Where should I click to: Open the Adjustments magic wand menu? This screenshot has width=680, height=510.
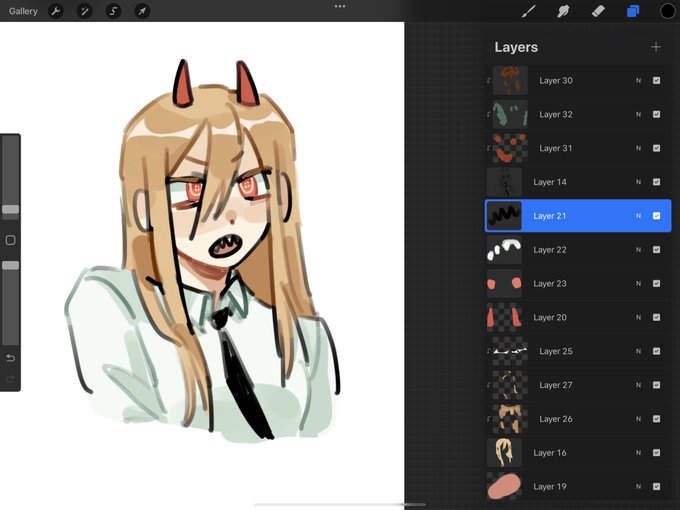tap(85, 11)
